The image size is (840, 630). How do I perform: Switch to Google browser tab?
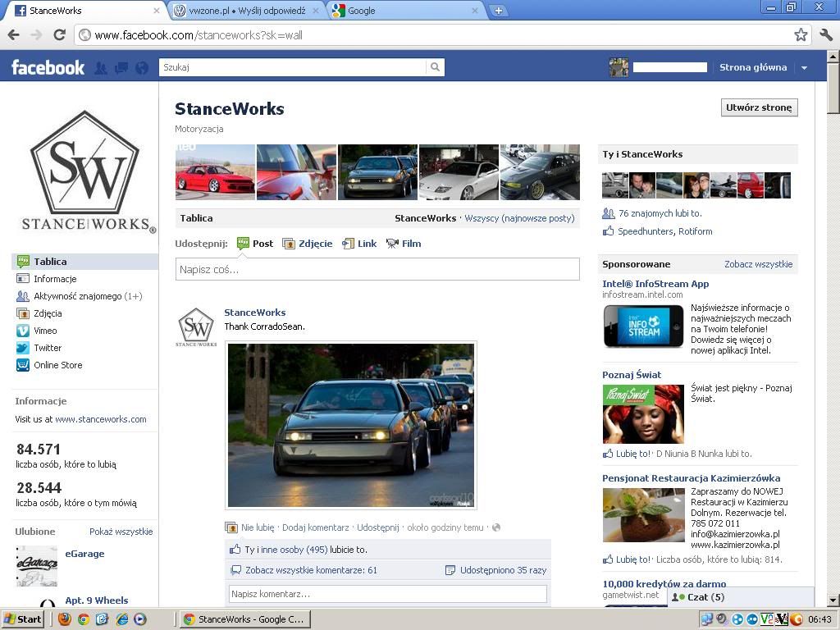pos(405,11)
